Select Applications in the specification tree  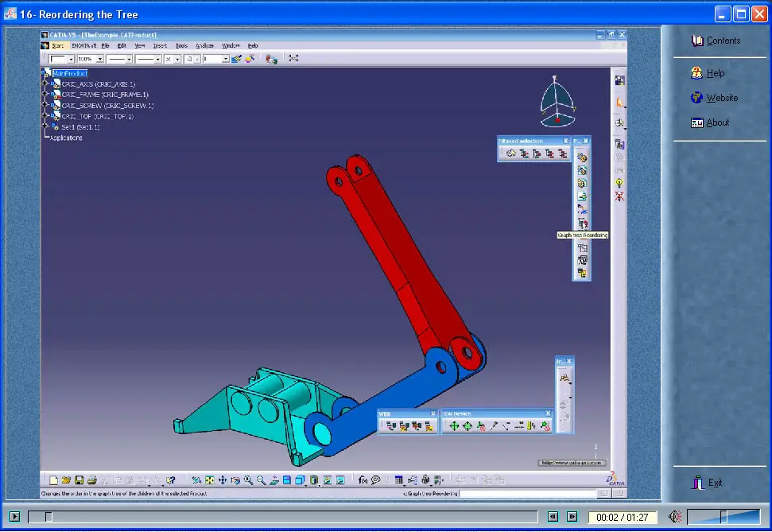click(x=66, y=138)
